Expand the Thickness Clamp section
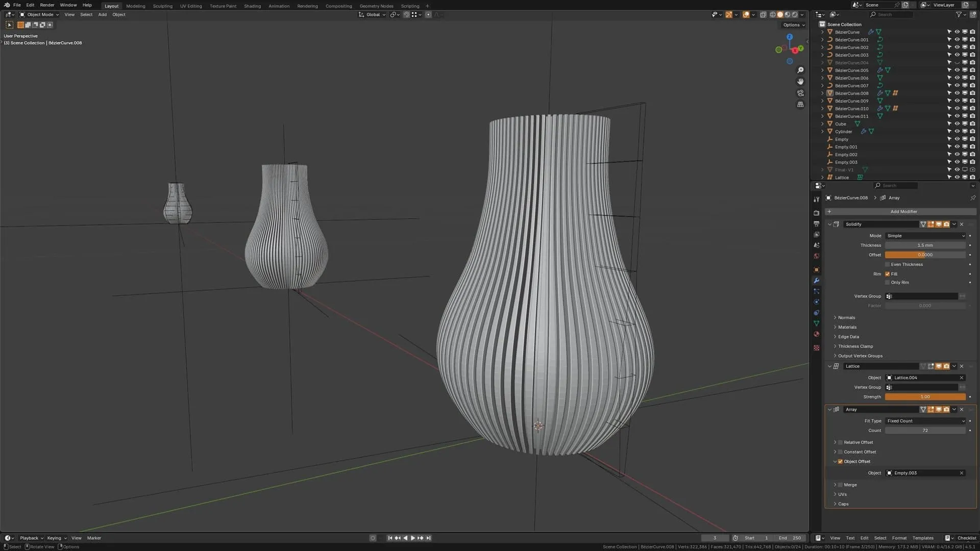The image size is (980, 551). (x=855, y=346)
